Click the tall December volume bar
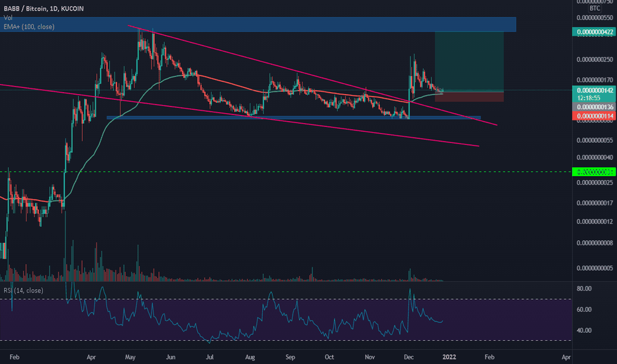 tap(410, 275)
